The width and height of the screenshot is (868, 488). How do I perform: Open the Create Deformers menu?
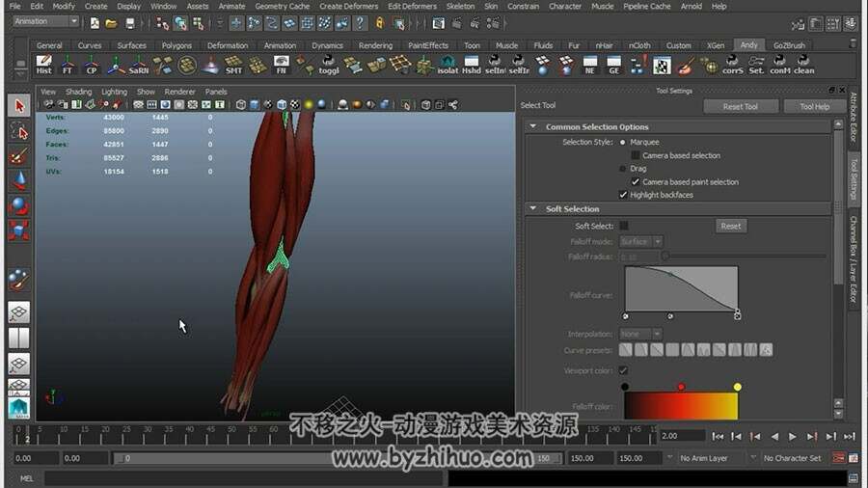coord(349,6)
